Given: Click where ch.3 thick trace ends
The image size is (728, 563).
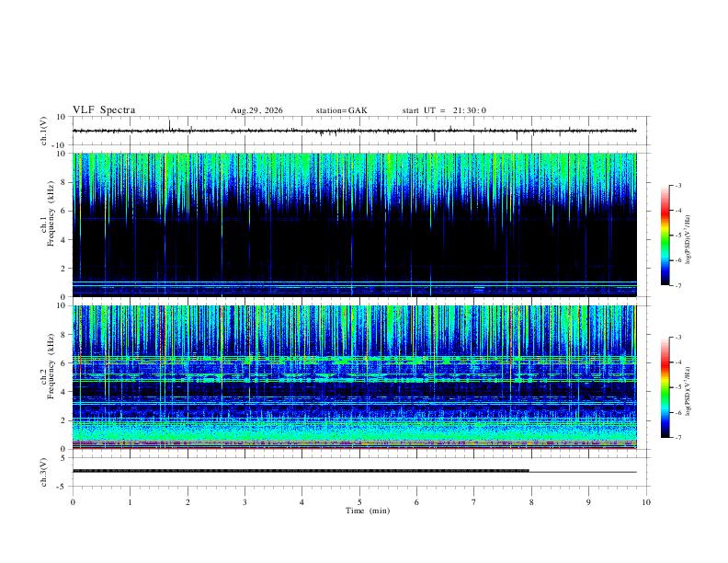Looking at the screenshot, I should [529, 471].
